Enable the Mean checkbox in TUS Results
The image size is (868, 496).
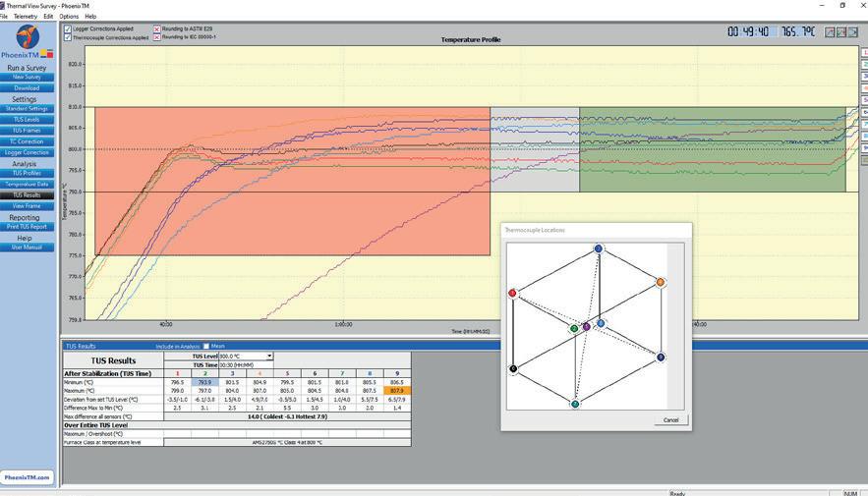click(x=206, y=346)
